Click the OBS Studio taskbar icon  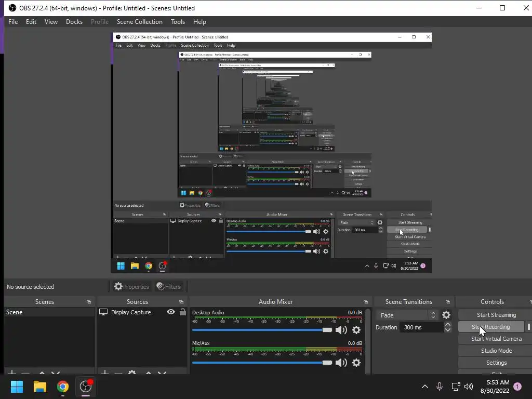(86, 387)
